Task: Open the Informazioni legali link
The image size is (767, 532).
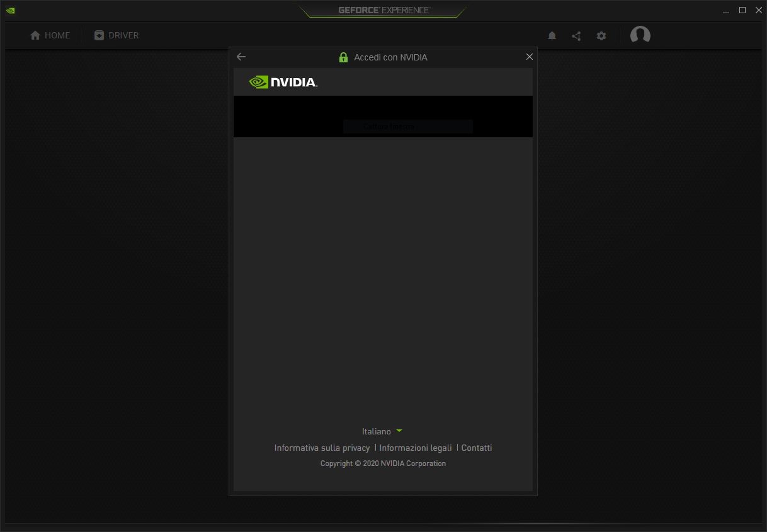Action: tap(416, 448)
